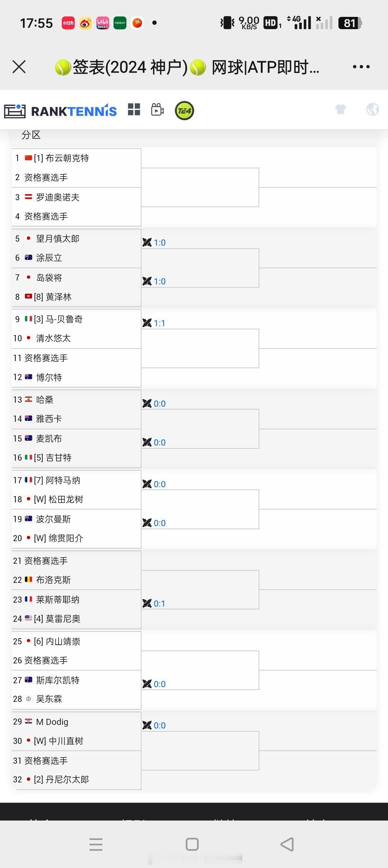
Task: Open head-to-head 0:0 for 哈桑 match
Action: [x=154, y=404]
